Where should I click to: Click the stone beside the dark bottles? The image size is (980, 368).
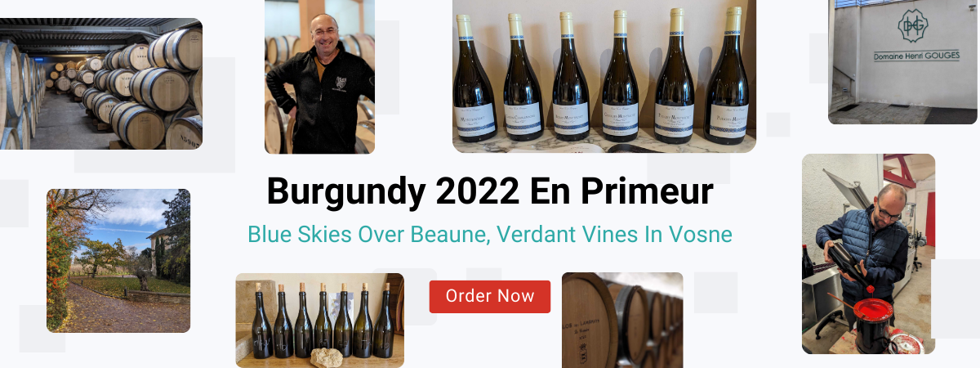pos(330,358)
